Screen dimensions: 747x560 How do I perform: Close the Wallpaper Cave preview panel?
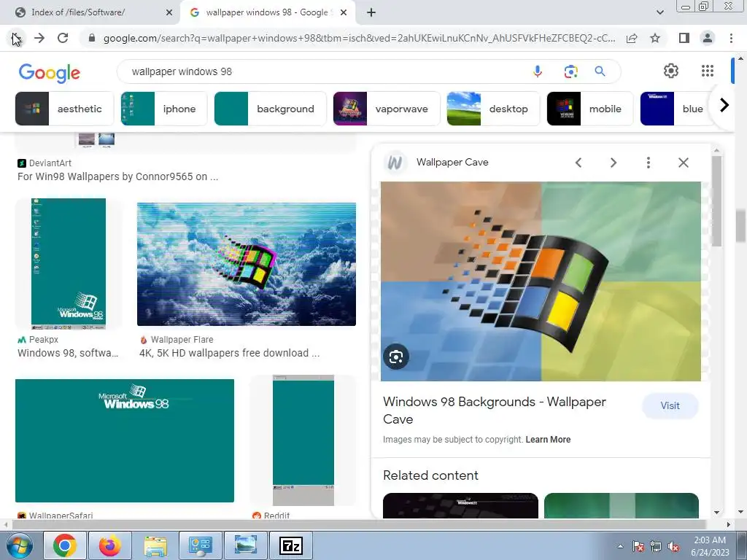683,163
